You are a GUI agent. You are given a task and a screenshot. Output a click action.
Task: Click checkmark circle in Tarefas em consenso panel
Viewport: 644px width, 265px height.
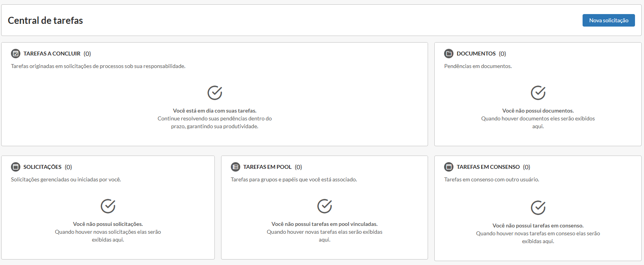coord(538,208)
